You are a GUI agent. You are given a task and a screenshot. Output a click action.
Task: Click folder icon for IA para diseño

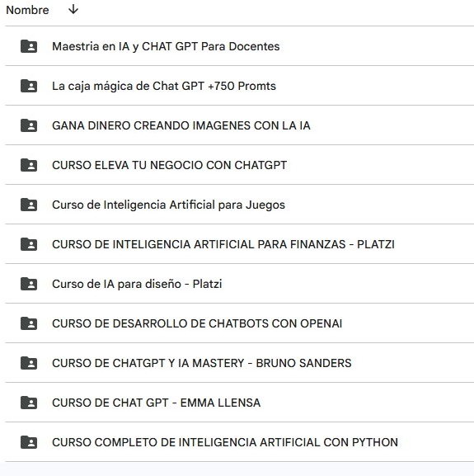(x=29, y=284)
